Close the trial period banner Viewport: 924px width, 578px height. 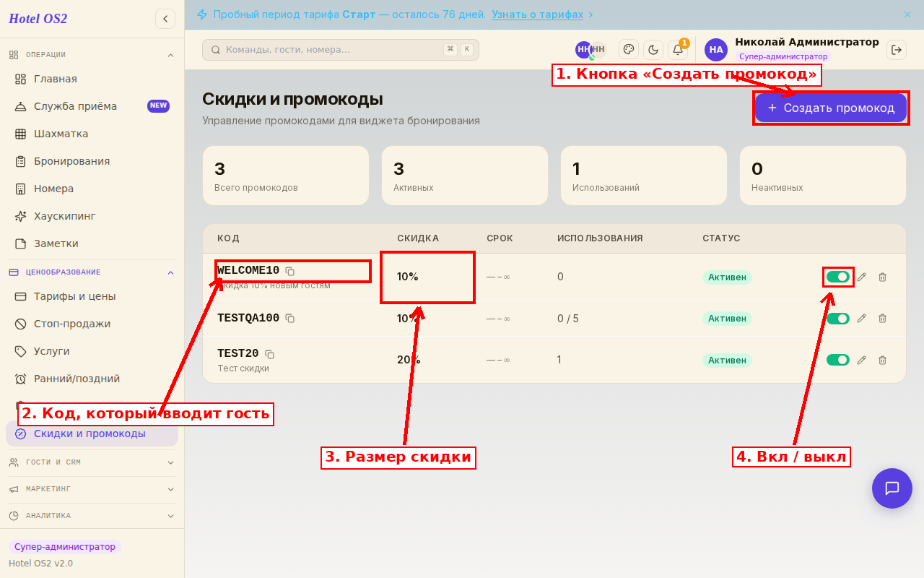907,14
